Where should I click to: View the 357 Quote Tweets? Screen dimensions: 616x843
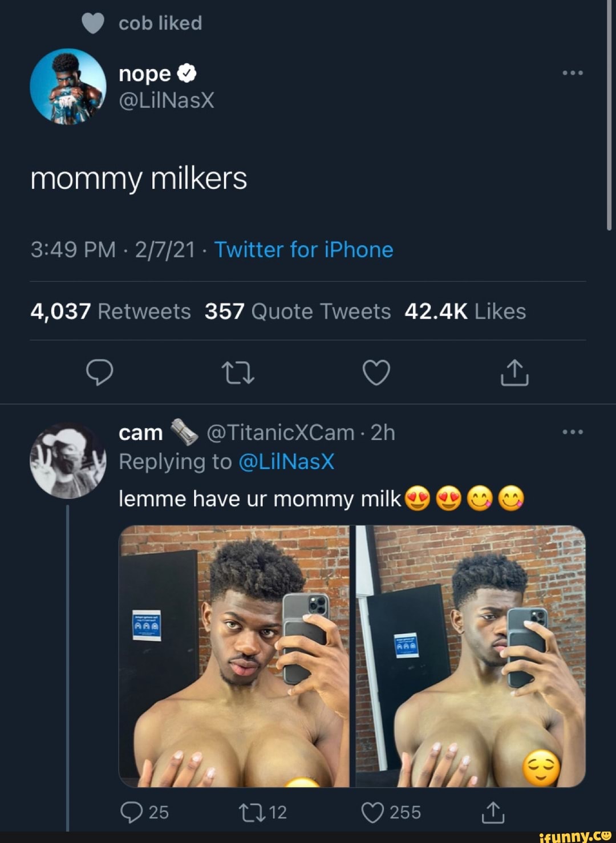[x=297, y=311]
